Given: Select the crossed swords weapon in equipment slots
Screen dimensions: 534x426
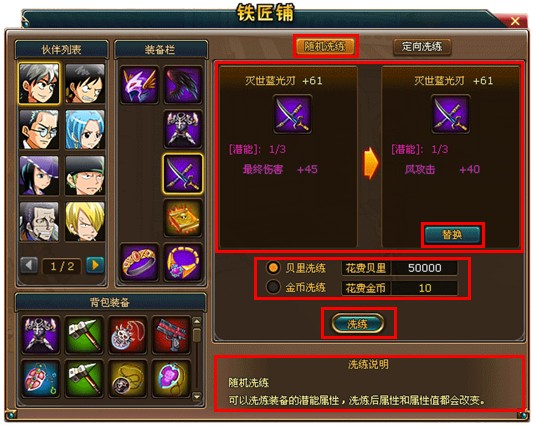Looking at the screenshot, I should pos(183,174).
